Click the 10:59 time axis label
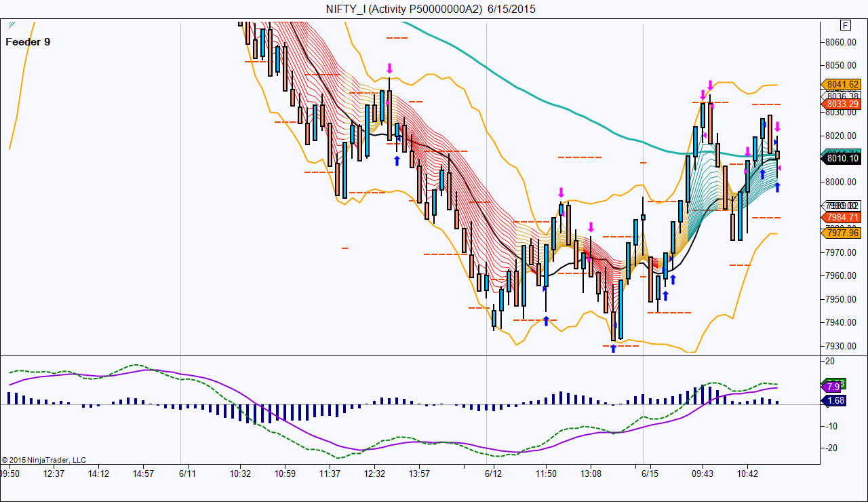The image size is (868, 502). [x=285, y=474]
